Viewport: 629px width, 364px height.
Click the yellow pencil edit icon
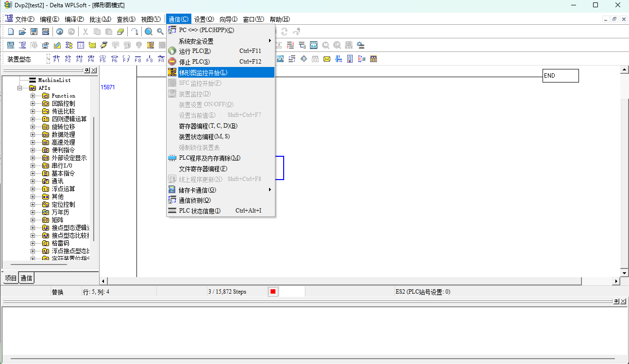tap(57, 45)
